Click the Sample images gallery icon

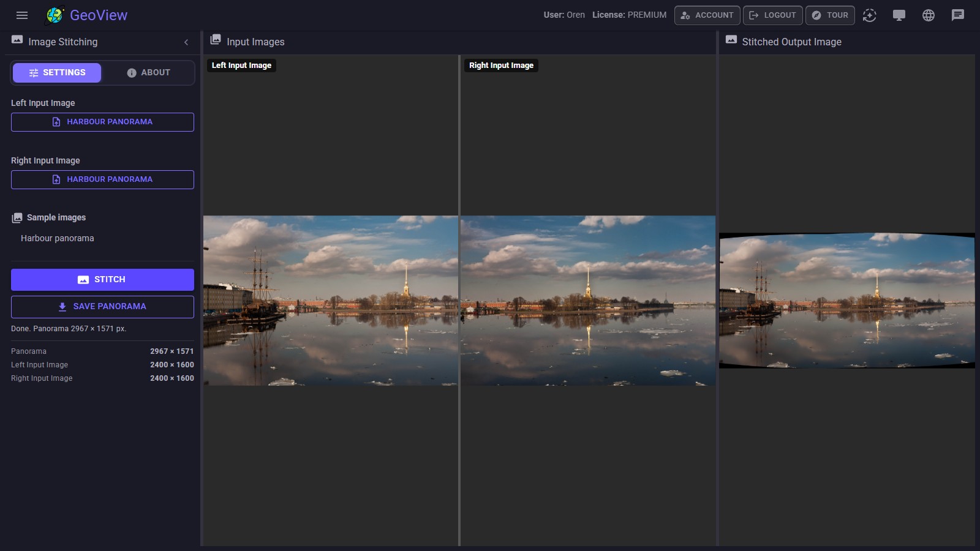pyautogui.click(x=17, y=218)
